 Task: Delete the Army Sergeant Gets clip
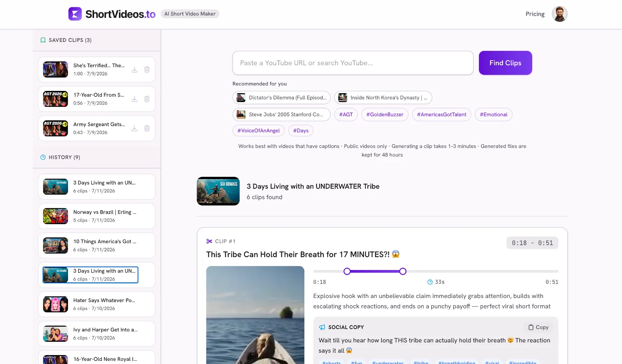coord(147,128)
